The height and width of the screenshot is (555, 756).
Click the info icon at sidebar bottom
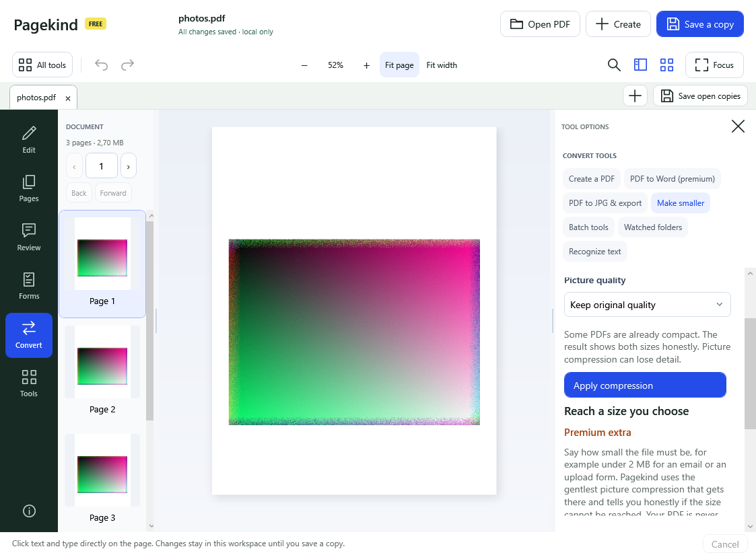pos(29,511)
